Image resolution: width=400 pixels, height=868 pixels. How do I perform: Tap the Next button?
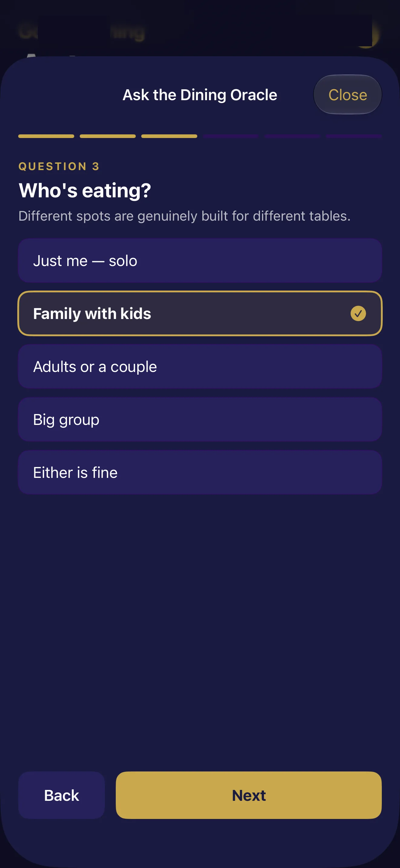248,795
